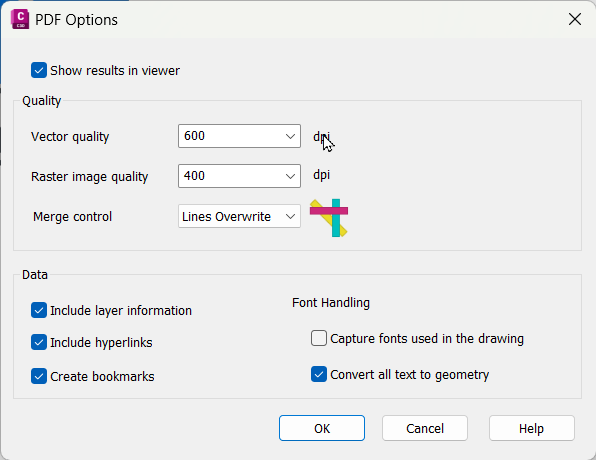This screenshot has width=596, height=460.
Task: Uncheck Show results in viewer
Action: point(39,70)
